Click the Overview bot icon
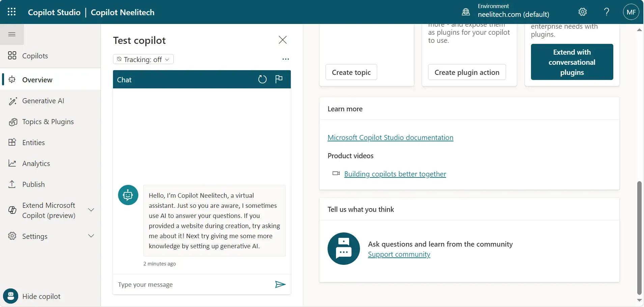The width and height of the screenshot is (644, 307). pos(12,79)
